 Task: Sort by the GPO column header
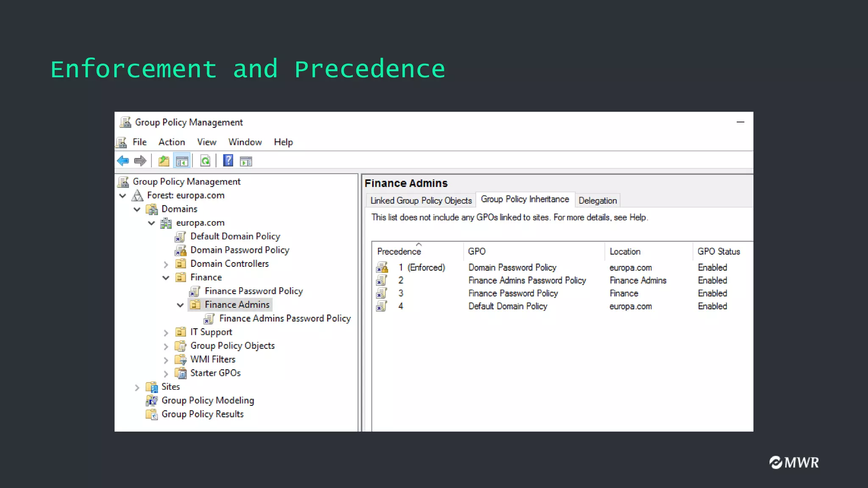pos(534,251)
